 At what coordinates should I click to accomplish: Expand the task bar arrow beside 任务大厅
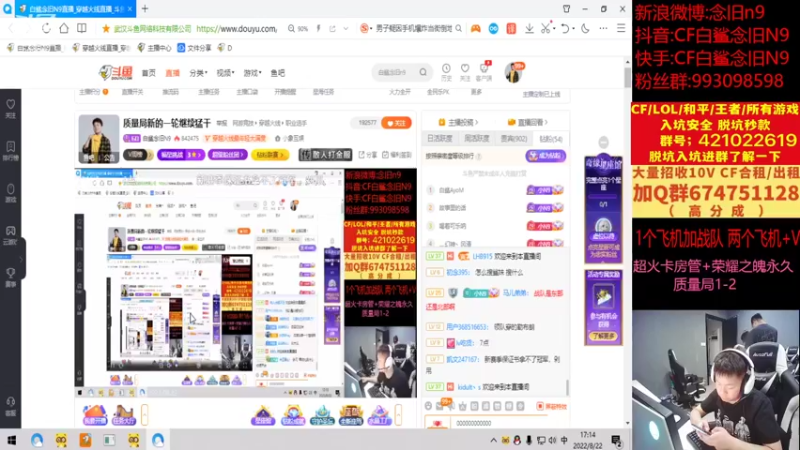144,414
